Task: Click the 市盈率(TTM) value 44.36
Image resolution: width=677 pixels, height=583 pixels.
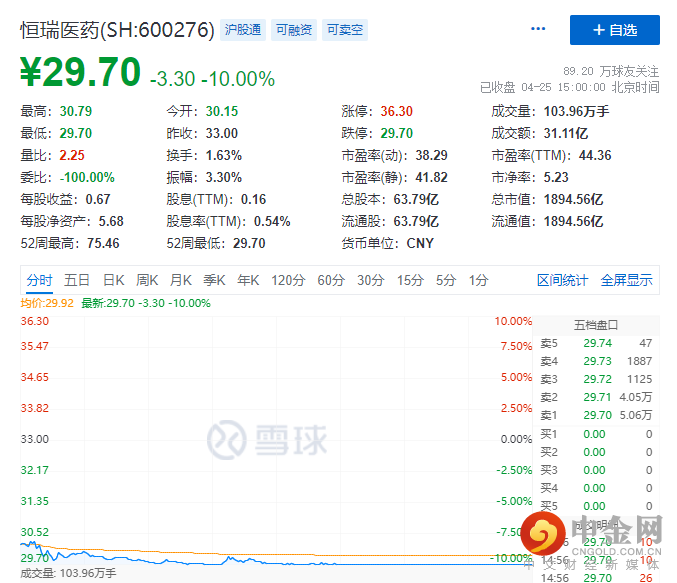Action: [x=595, y=155]
